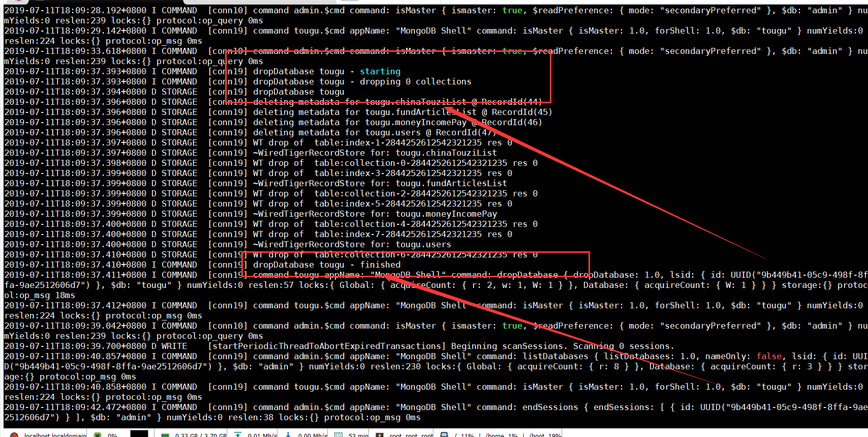Click 'dropping 0 collections' log text
Image resolution: width=868 pixels, height=437 pixels.
coord(416,81)
